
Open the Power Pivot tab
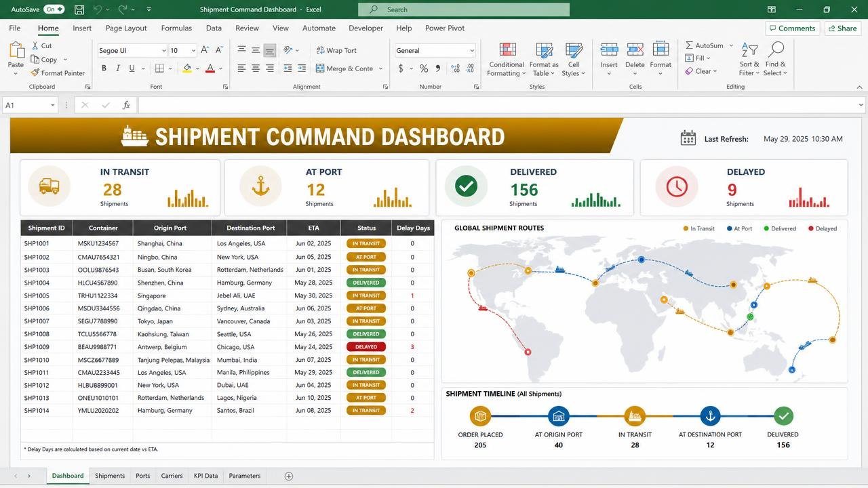click(445, 28)
